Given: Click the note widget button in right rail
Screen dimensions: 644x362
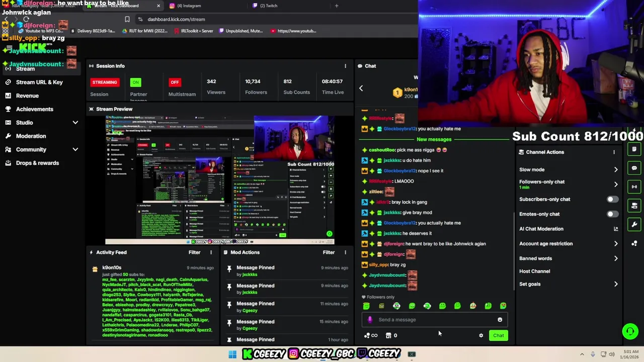Looking at the screenshot, I should pyautogui.click(x=634, y=149).
